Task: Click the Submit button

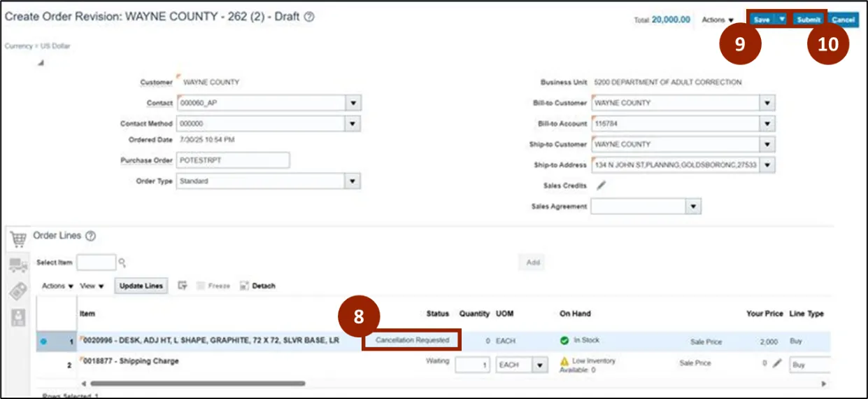Action: click(808, 20)
